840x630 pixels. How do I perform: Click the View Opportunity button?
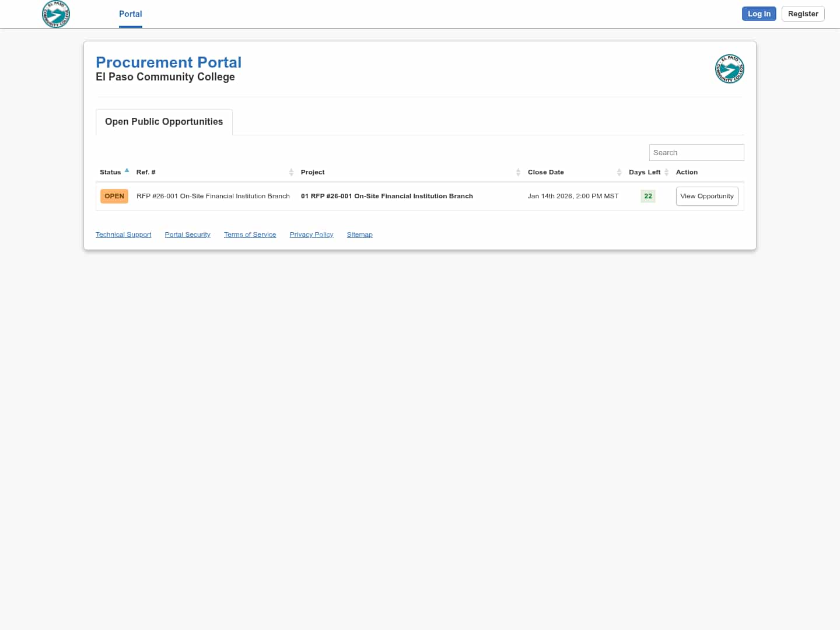click(707, 196)
